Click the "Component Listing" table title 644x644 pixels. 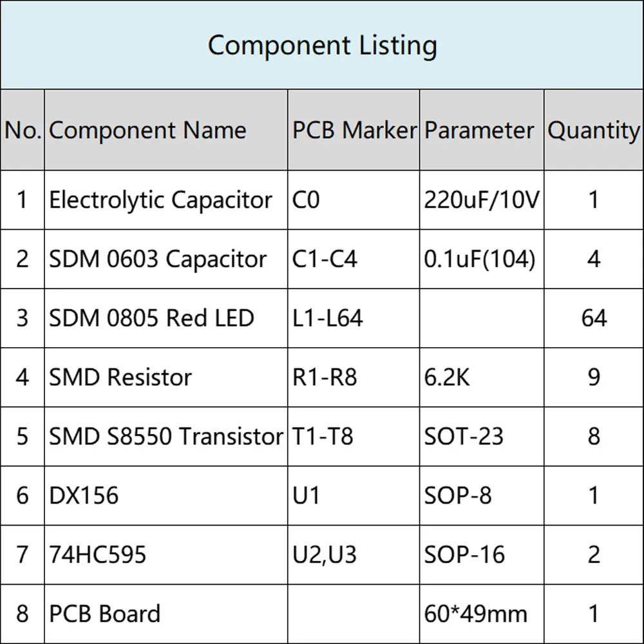322,46
